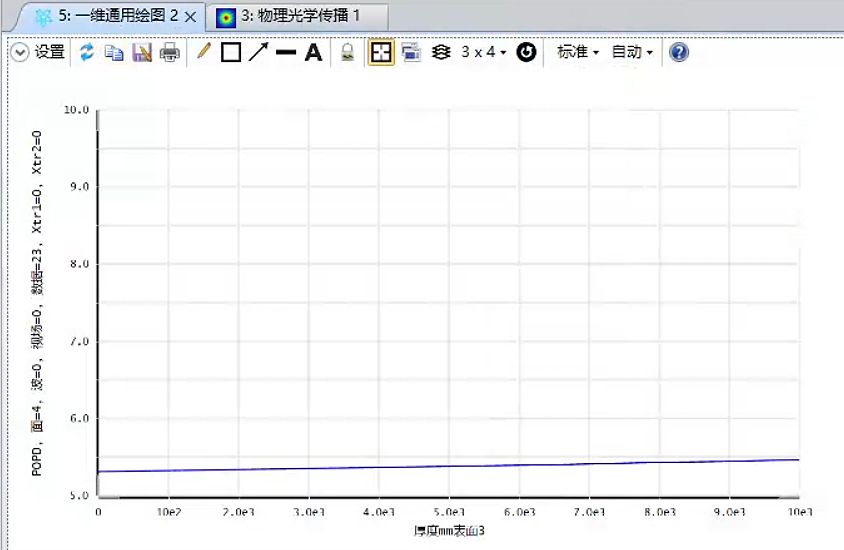This screenshot has width=844, height=550.
Task: Click the print icon
Action: click(170, 52)
